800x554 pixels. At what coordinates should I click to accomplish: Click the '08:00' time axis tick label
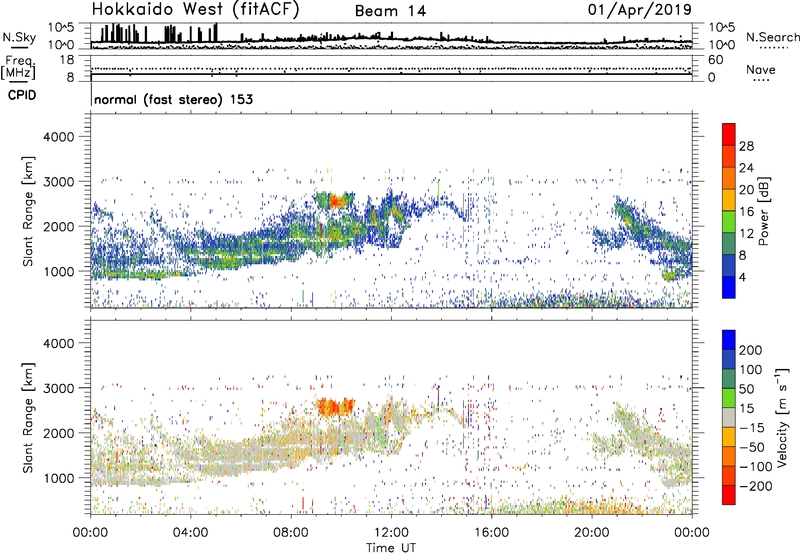pos(291,533)
